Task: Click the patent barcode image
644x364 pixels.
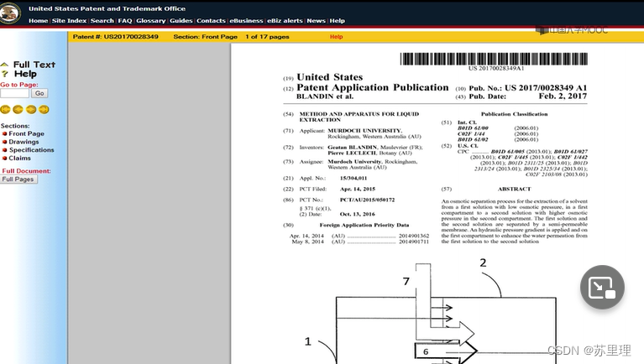Action: click(494, 59)
